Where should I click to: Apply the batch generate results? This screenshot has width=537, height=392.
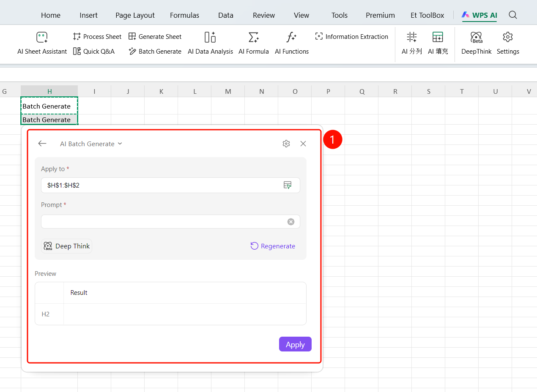(x=295, y=344)
